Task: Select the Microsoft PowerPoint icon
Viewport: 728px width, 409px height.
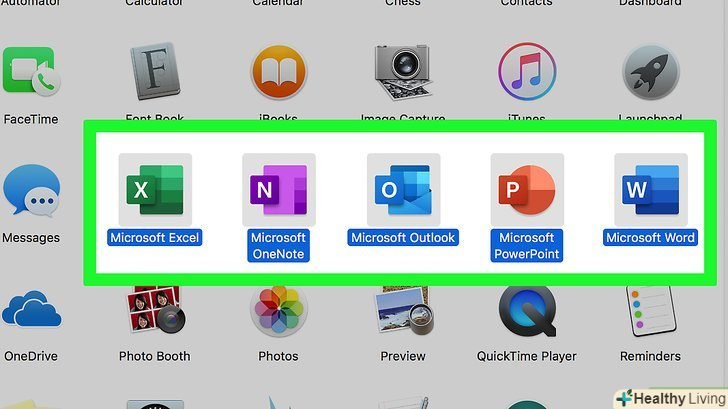Action: click(x=527, y=190)
